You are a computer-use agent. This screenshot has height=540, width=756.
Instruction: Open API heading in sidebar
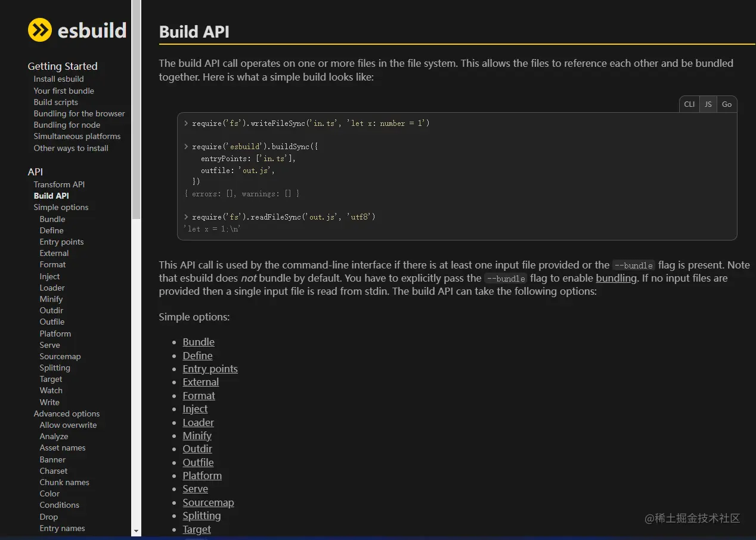tap(35, 172)
